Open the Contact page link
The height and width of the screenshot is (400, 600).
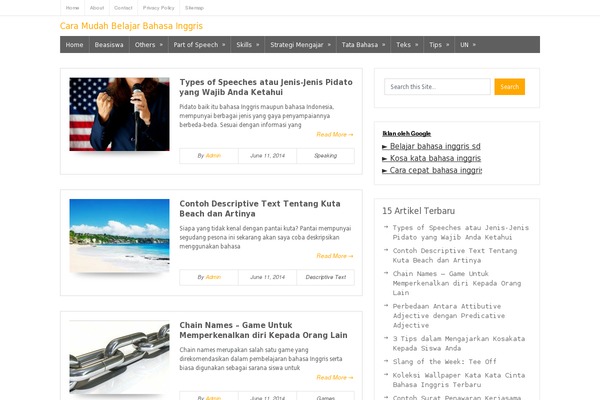(123, 8)
